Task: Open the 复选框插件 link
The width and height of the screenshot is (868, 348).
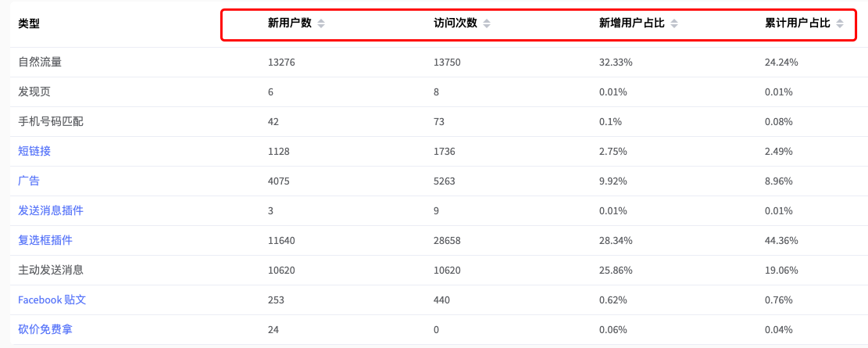Action: click(x=45, y=241)
